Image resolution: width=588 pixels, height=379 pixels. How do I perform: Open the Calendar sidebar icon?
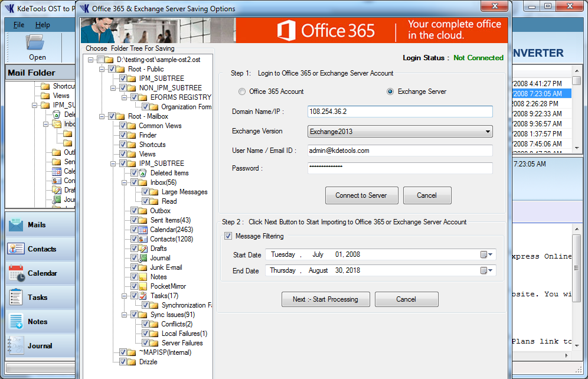[16, 273]
